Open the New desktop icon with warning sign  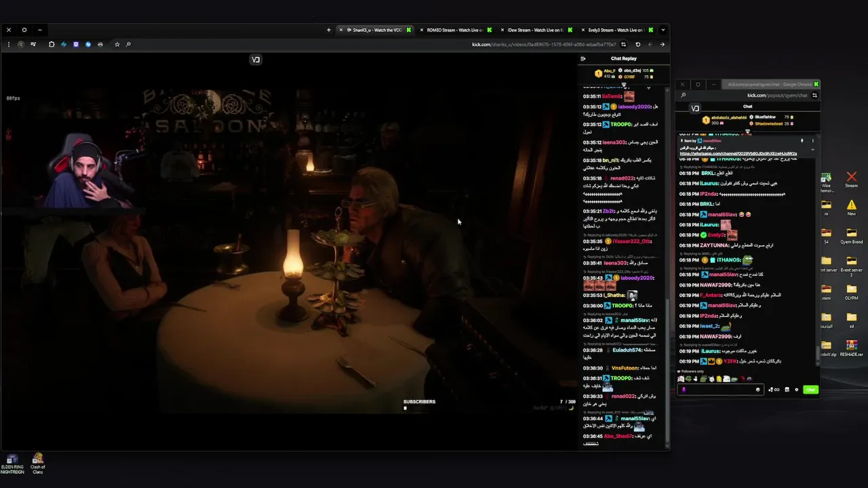pyautogui.click(x=852, y=207)
